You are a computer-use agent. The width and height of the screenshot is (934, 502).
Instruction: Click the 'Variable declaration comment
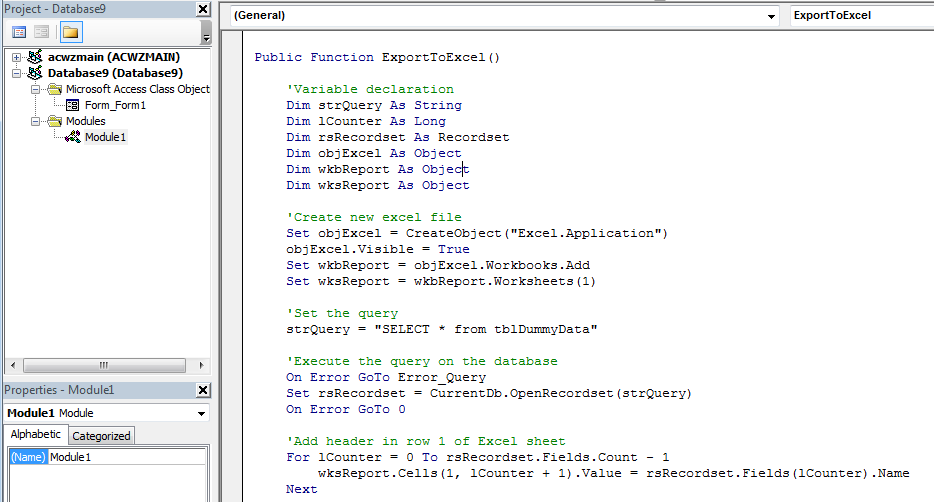[370, 89]
